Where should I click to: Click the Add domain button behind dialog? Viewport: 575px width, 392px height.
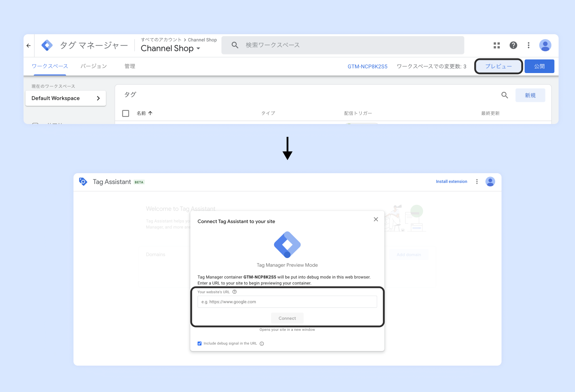409,254
